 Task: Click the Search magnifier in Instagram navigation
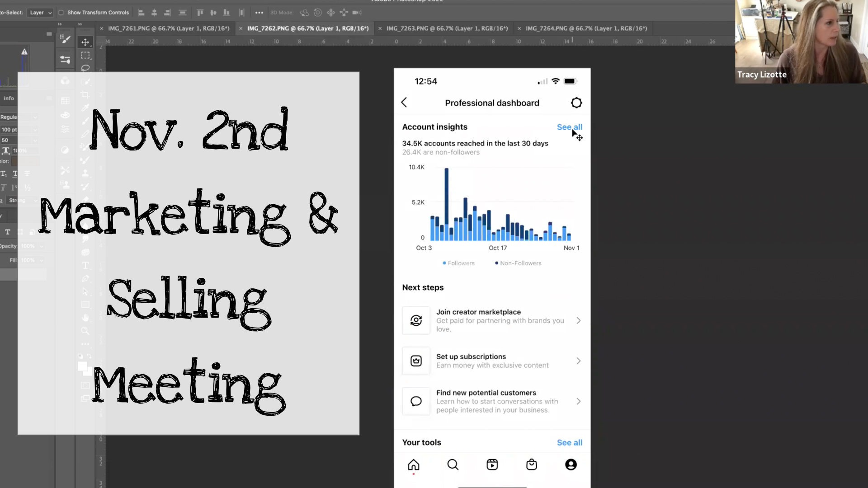pos(453,465)
